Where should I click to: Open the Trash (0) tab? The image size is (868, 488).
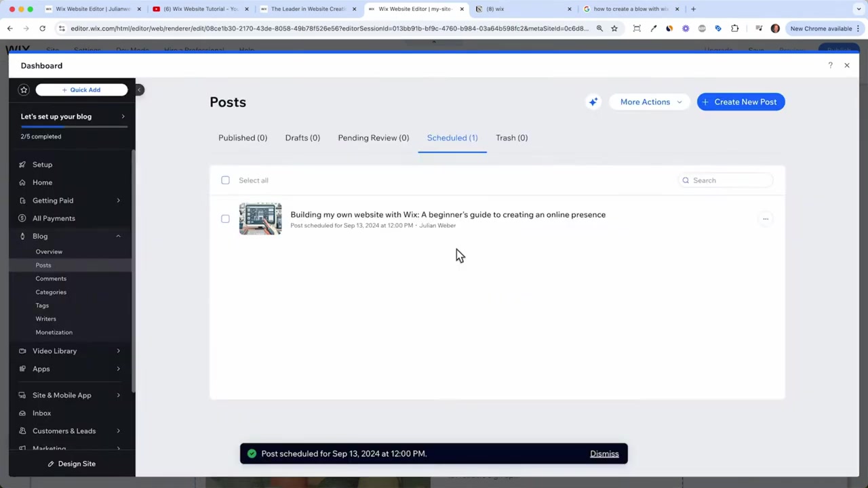tap(511, 138)
